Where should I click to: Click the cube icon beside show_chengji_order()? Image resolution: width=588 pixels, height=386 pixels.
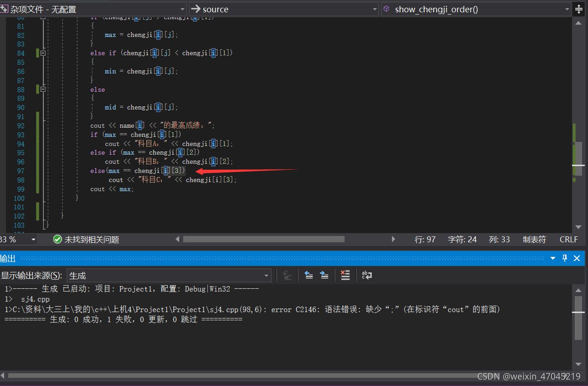[x=386, y=9]
